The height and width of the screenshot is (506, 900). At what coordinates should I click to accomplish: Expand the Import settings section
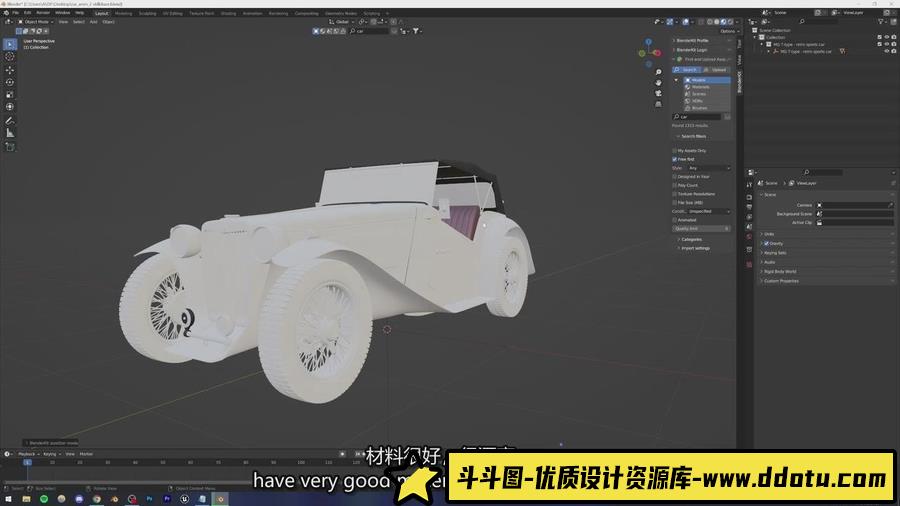694,248
